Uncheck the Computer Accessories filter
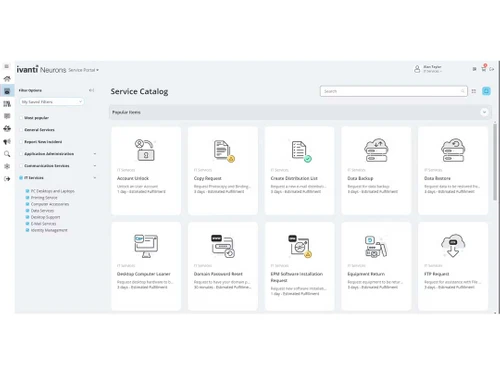The image size is (500, 375). point(28,204)
